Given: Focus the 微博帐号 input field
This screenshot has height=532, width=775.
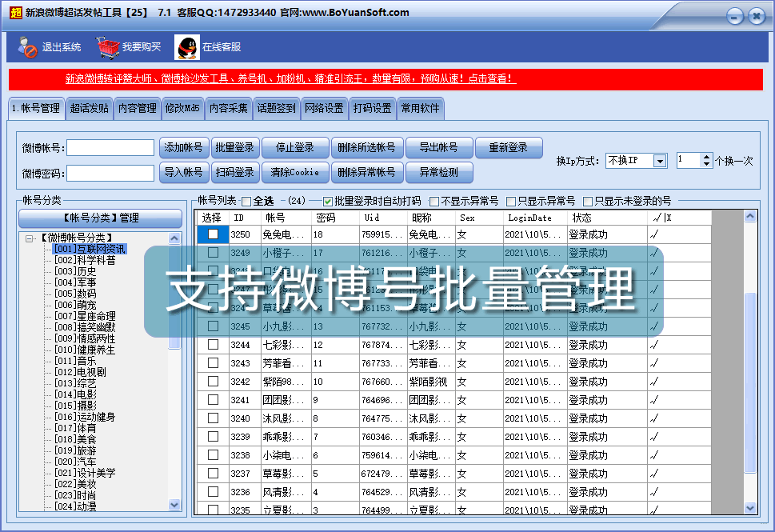Looking at the screenshot, I should pos(110,147).
